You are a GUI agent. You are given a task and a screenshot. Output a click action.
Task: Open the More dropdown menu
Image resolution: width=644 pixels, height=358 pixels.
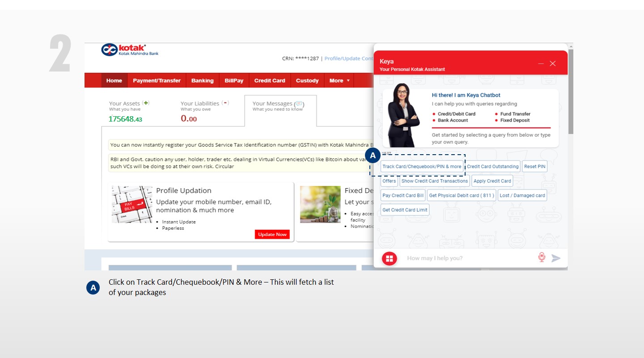[x=339, y=80]
